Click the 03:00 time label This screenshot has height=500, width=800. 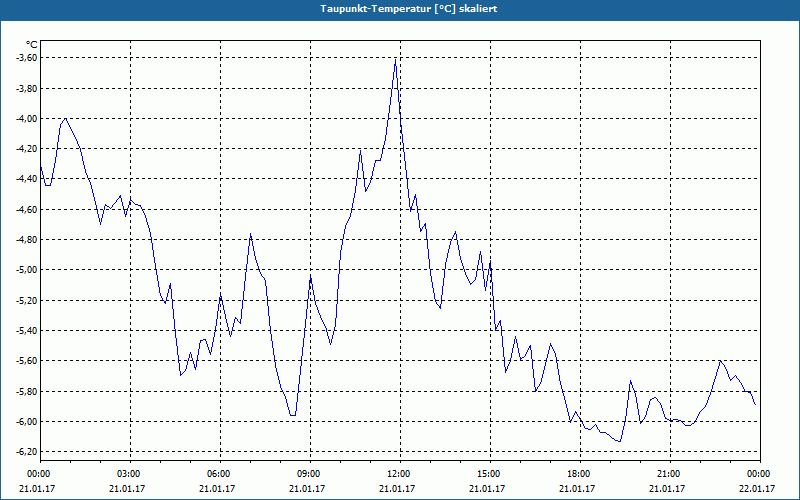tap(131, 474)
